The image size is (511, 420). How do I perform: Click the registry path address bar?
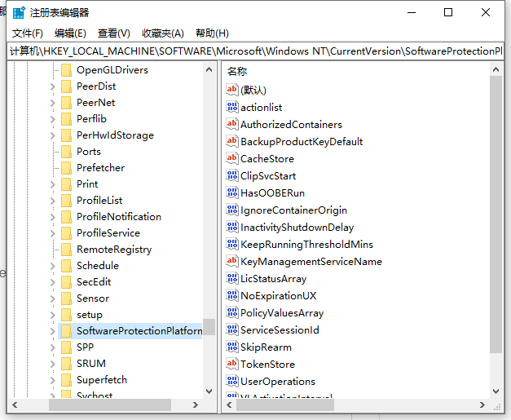pos(255,51)
